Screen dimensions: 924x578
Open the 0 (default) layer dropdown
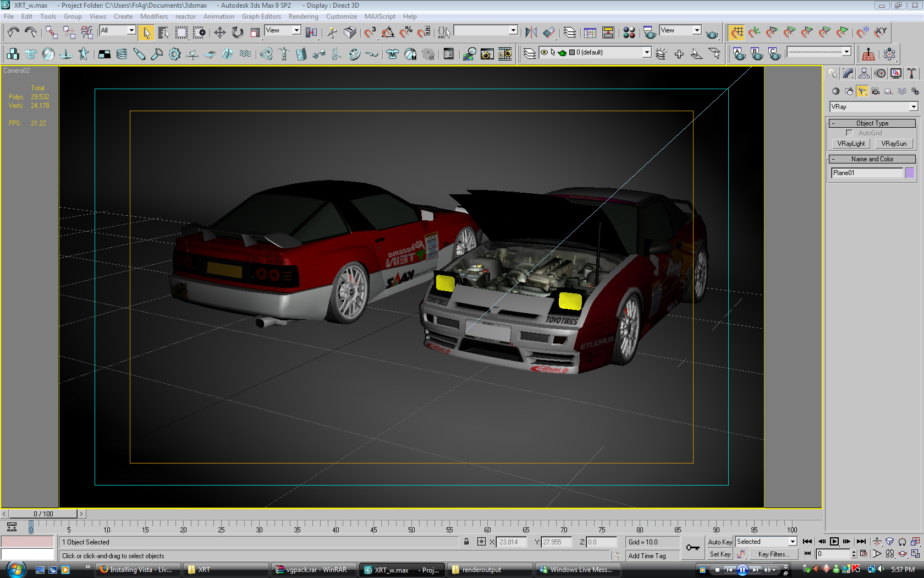click(647, 52)
